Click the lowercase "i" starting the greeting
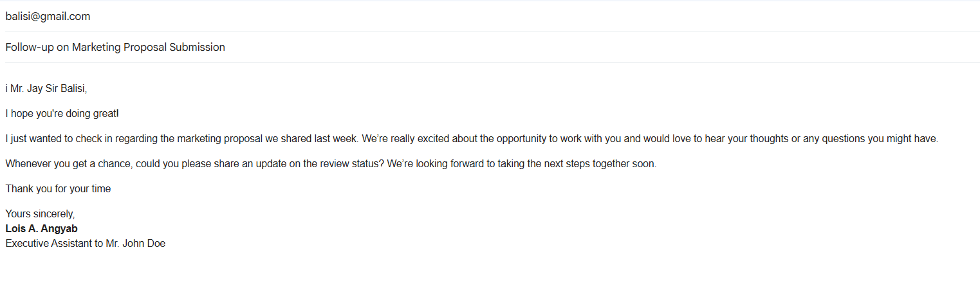 point(6,89)
